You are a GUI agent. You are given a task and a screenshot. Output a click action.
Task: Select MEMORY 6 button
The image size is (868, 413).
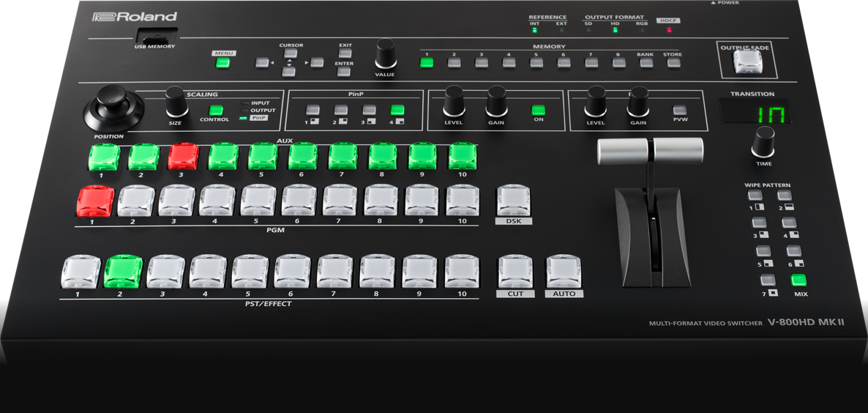(x=564, y=62)
